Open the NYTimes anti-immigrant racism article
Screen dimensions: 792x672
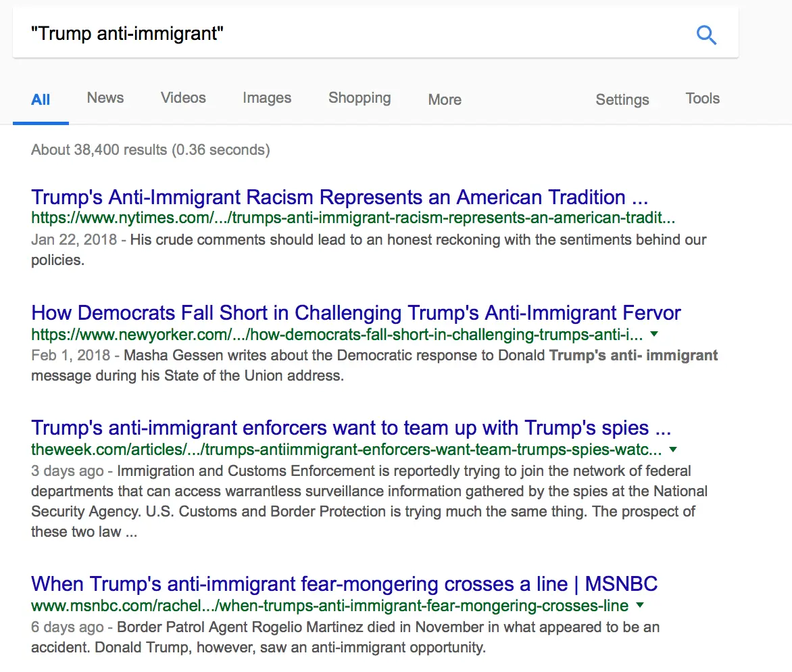[x=339, y=197]
